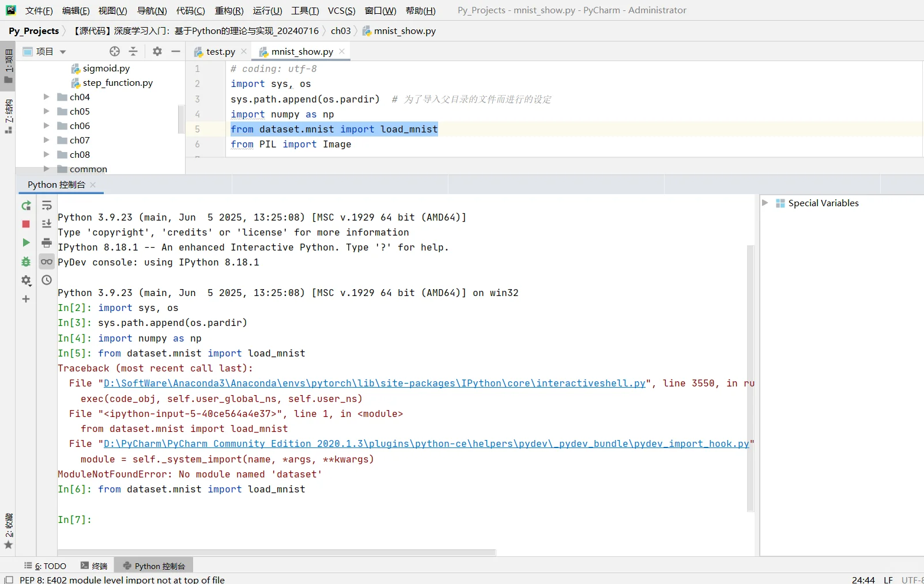Image resolution: width=924 pixels, height=584 pixels.
Task: Open the VCS(S) menu
Action: click(342, 10)
